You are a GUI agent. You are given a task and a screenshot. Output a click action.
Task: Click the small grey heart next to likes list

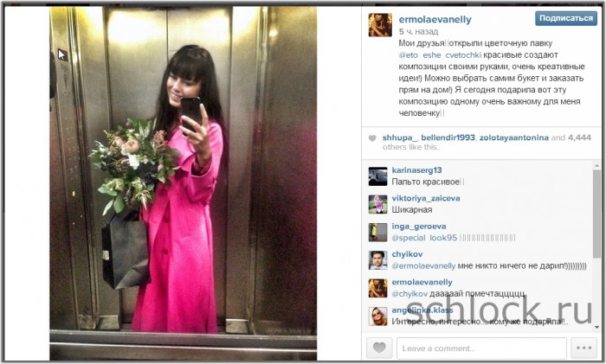point(372,138)
